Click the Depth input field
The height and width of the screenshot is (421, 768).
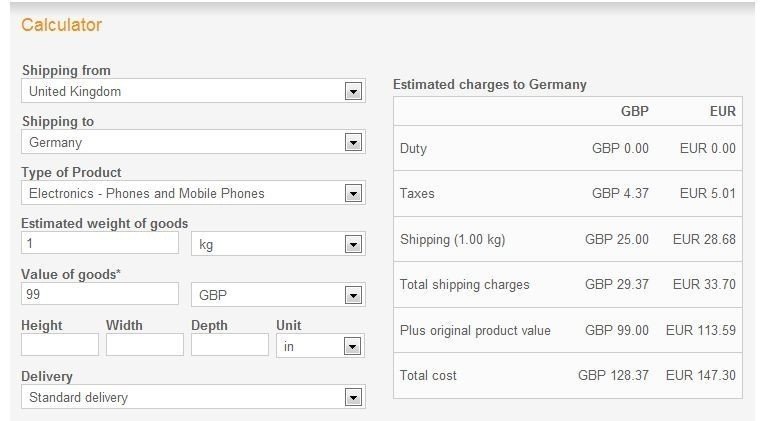coord(230,345)
